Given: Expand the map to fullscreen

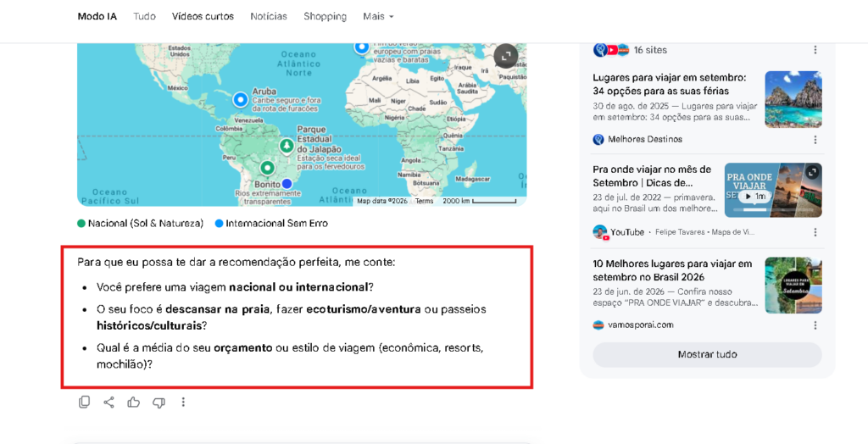Looking at the screenshot, I should [505, 56].
